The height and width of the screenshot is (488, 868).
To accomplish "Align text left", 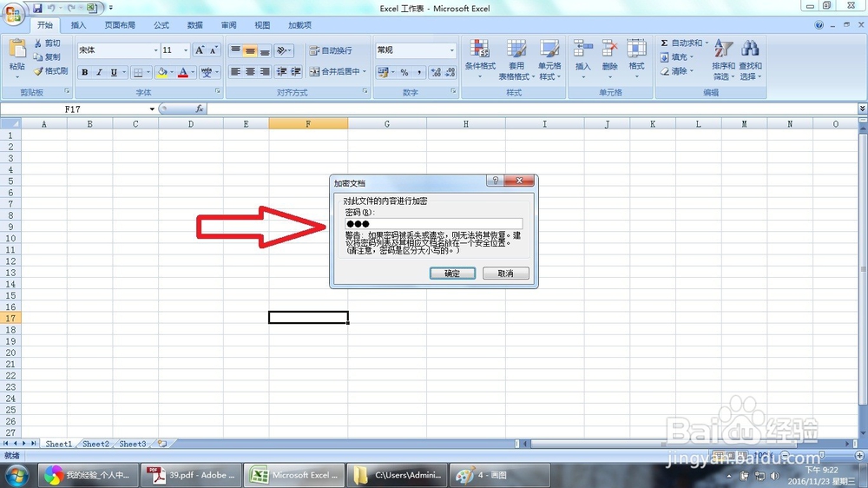I will tap(235, 71).
